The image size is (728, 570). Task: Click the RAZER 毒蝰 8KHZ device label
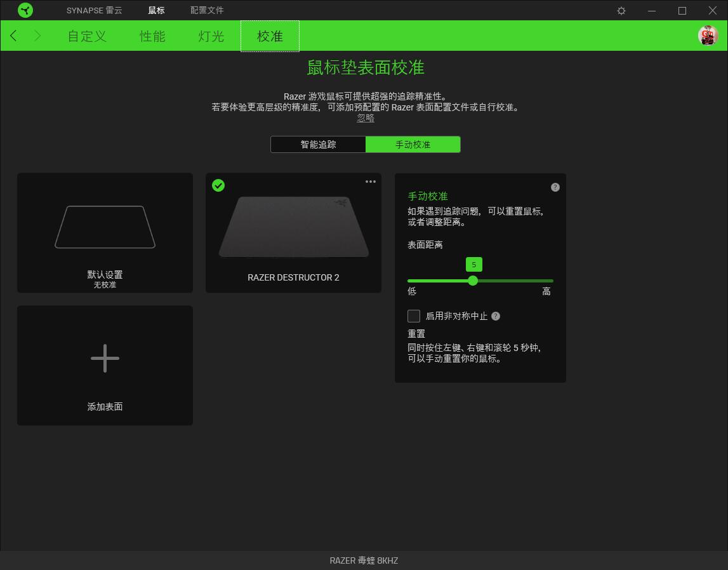[364, 560]
